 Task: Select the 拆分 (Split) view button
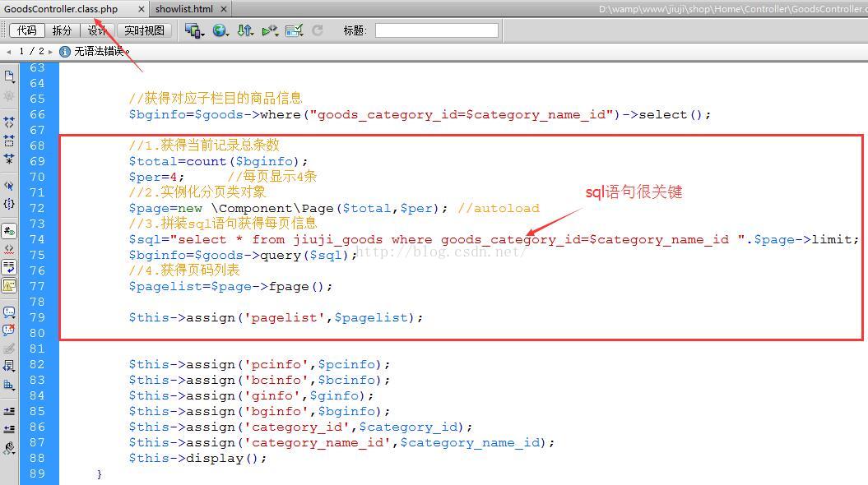[62, 30]
